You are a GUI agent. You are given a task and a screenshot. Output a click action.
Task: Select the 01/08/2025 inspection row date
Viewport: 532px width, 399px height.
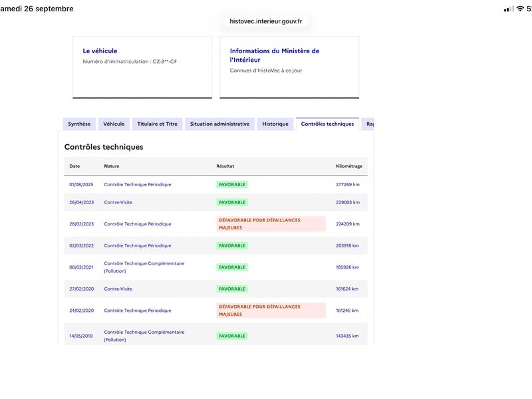point(81,185)
